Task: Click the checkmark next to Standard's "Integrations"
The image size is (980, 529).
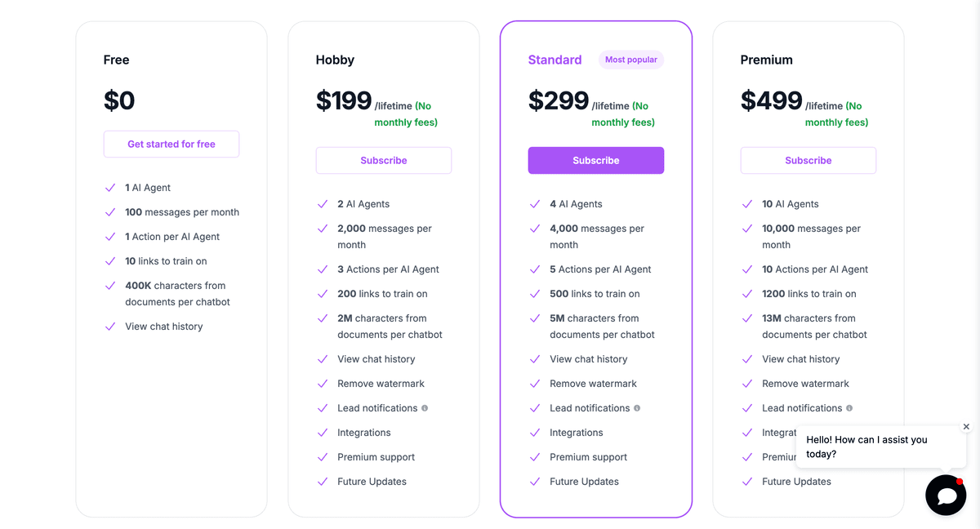Action: pos(534,432)
